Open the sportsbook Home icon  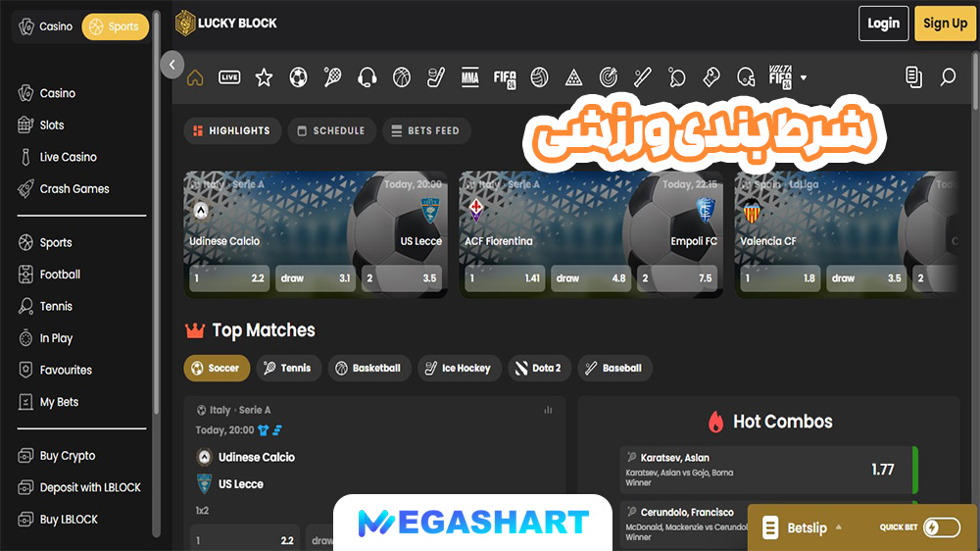(195, 77)
